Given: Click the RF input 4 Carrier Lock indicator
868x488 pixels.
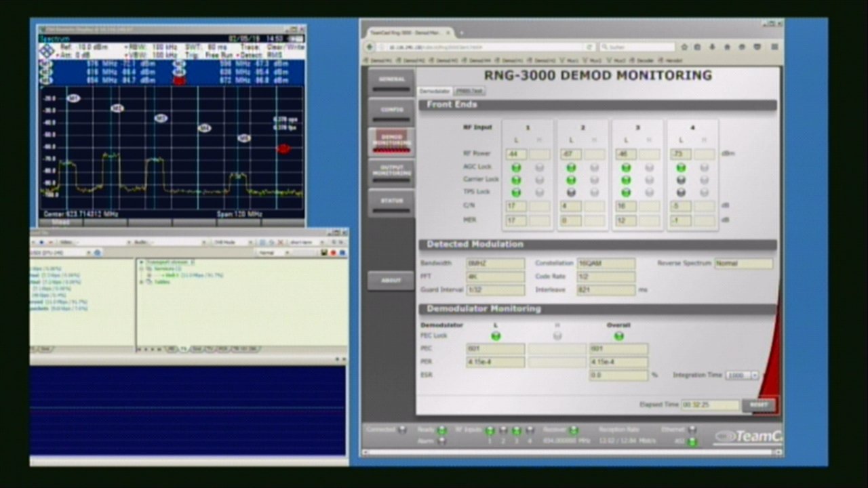Looking at the screenshot, I should point(681,180).
